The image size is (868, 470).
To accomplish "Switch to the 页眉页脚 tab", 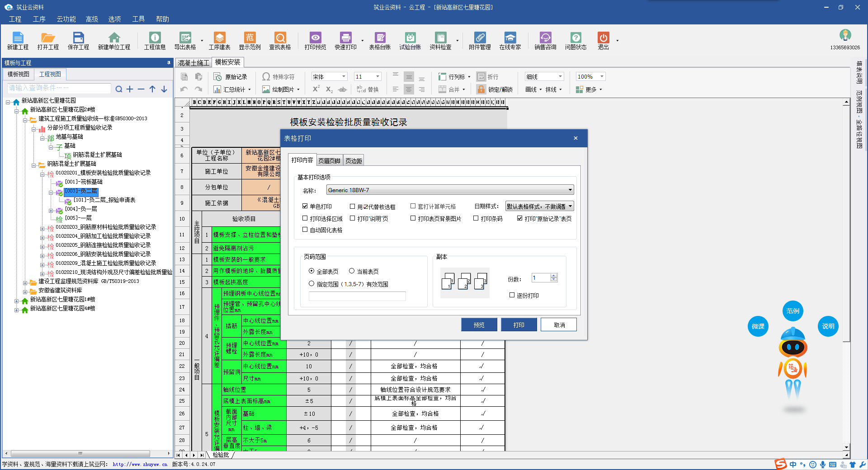I will pyautogui.click(x=329, y=161).
